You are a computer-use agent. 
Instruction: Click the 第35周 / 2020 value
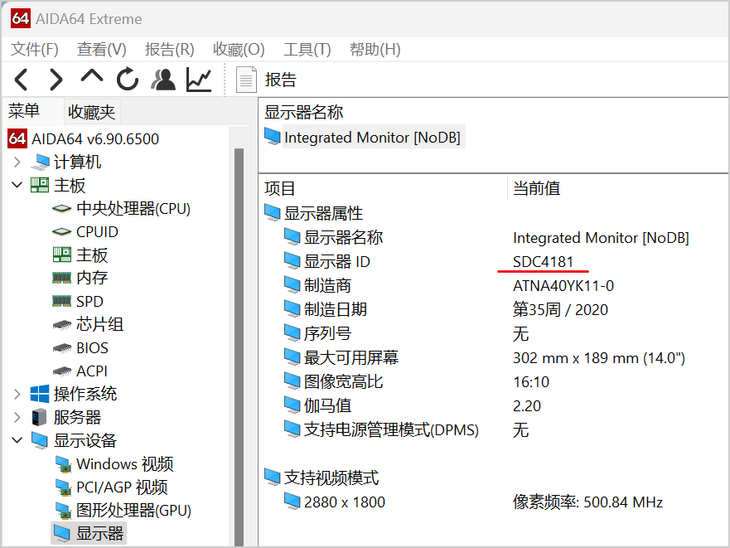click(x=561, y=310)
